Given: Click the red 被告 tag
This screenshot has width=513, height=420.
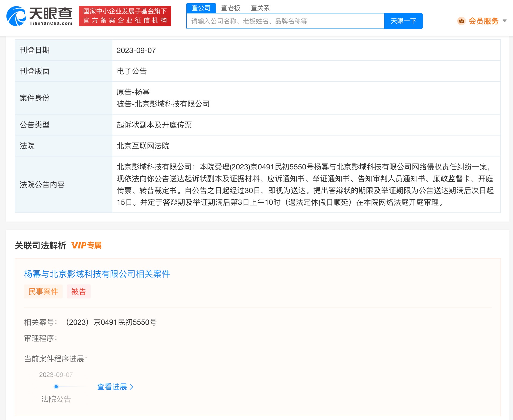Looking at the screenshot, I should pos(79,291).
